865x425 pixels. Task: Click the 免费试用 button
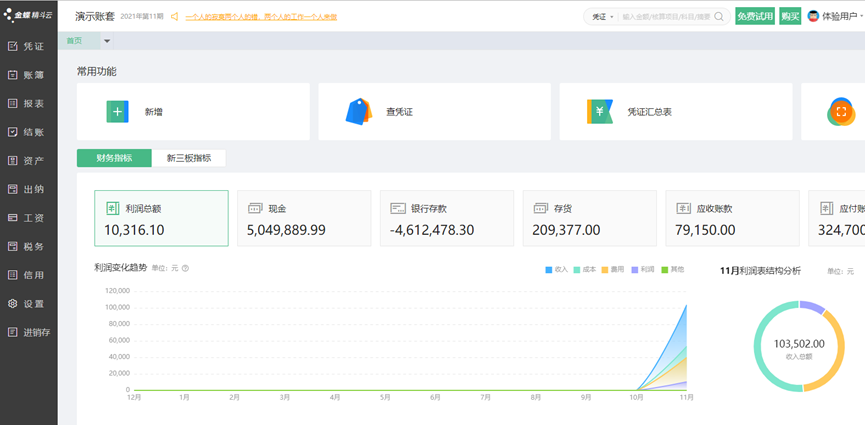[x=755, y=16]
